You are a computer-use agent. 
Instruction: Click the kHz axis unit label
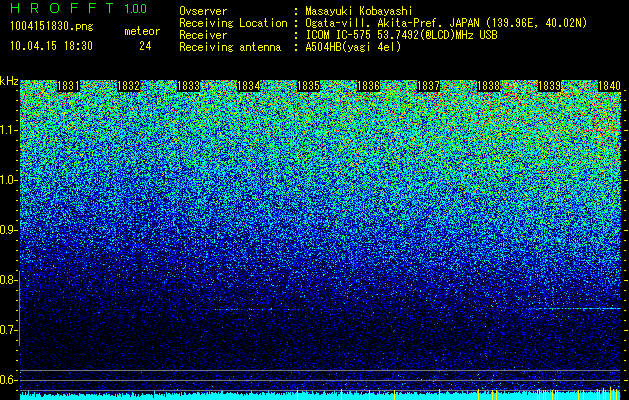[9, 81]
